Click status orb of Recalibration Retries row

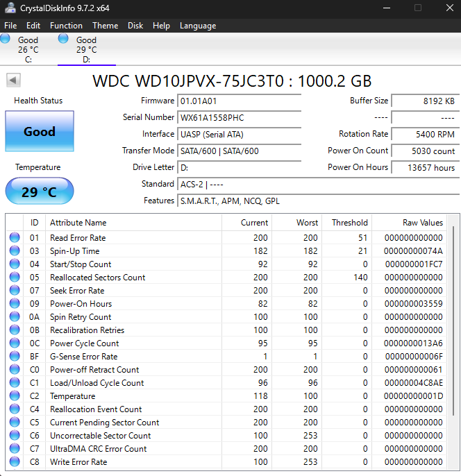[x=15, y=330]
